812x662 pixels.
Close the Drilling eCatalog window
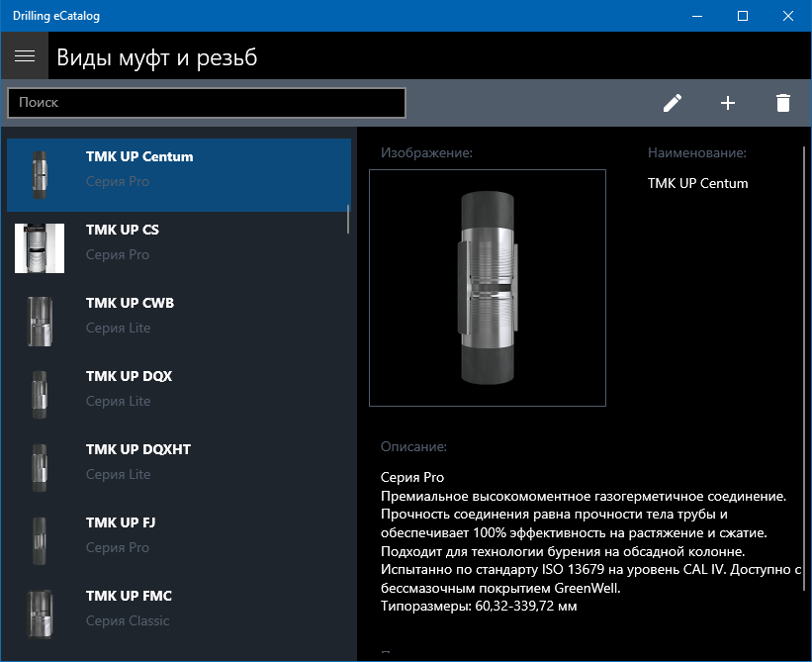pos(788,16)
